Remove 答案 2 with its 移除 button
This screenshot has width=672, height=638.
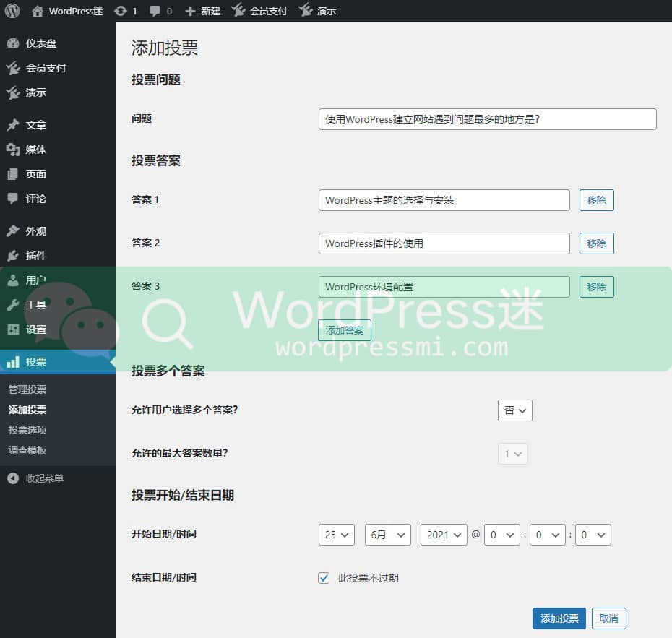coord(596,243)
